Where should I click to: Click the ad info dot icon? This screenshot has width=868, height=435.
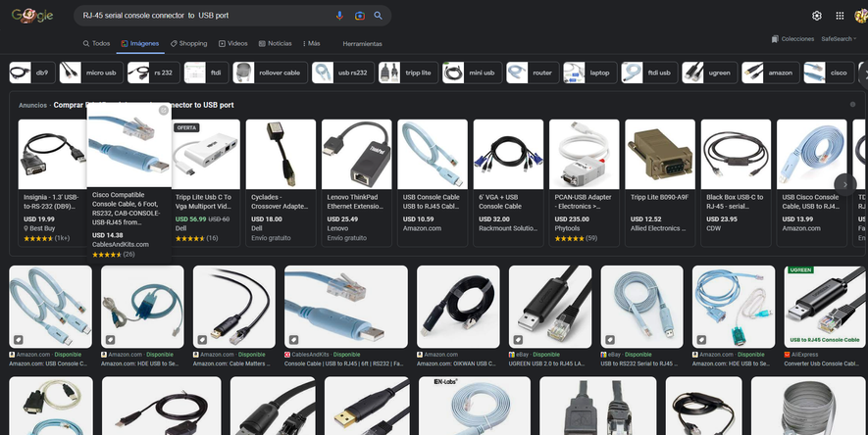852,105
